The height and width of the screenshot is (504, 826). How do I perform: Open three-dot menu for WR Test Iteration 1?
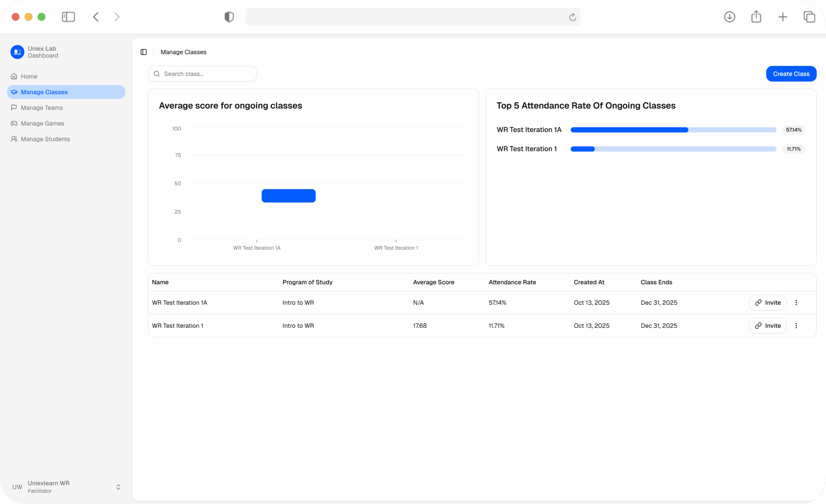tap(796, 326)
